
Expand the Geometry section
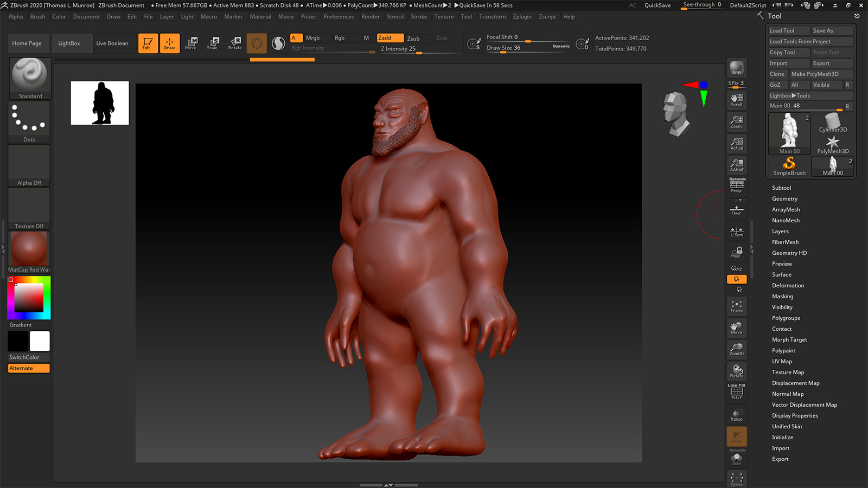[x=784, y=198]
